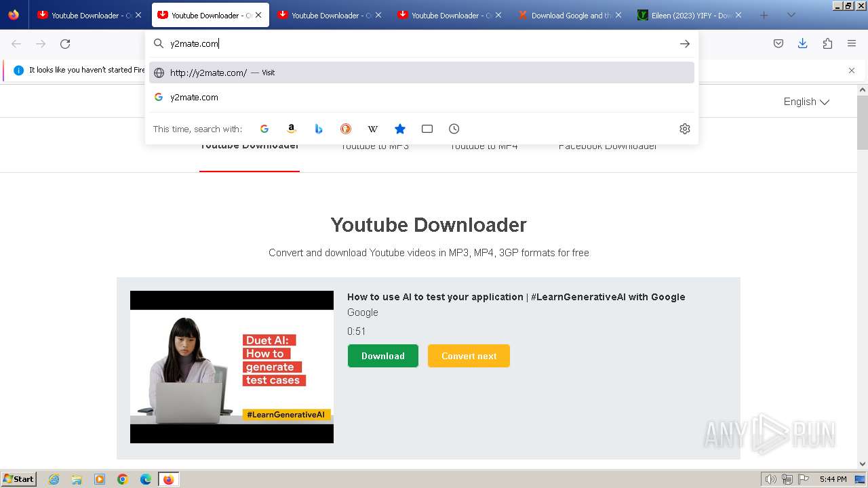Screen dimensions: 868x488
Task: Open the list all tabs chevron
Action: point(791,15)
